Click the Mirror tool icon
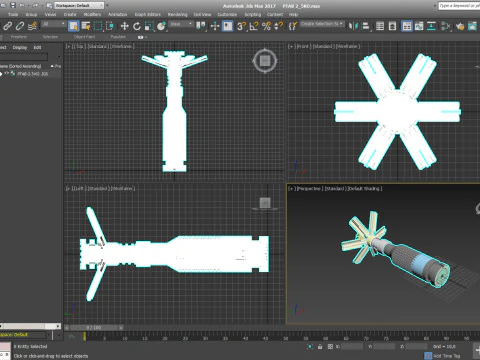 [353, 26]
